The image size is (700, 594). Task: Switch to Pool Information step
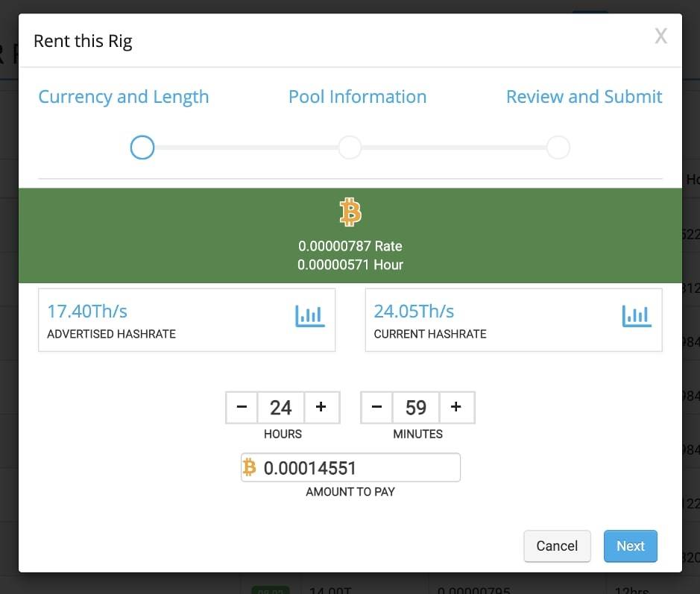(x=357, y=97)
